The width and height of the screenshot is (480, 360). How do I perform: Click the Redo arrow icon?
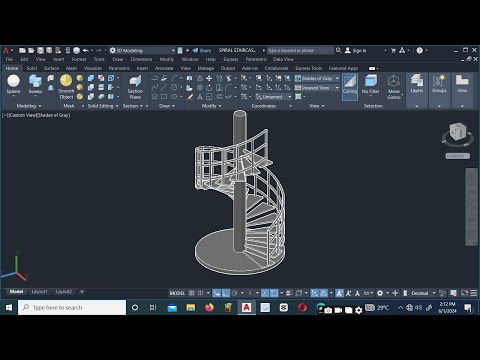pos(99,50)
